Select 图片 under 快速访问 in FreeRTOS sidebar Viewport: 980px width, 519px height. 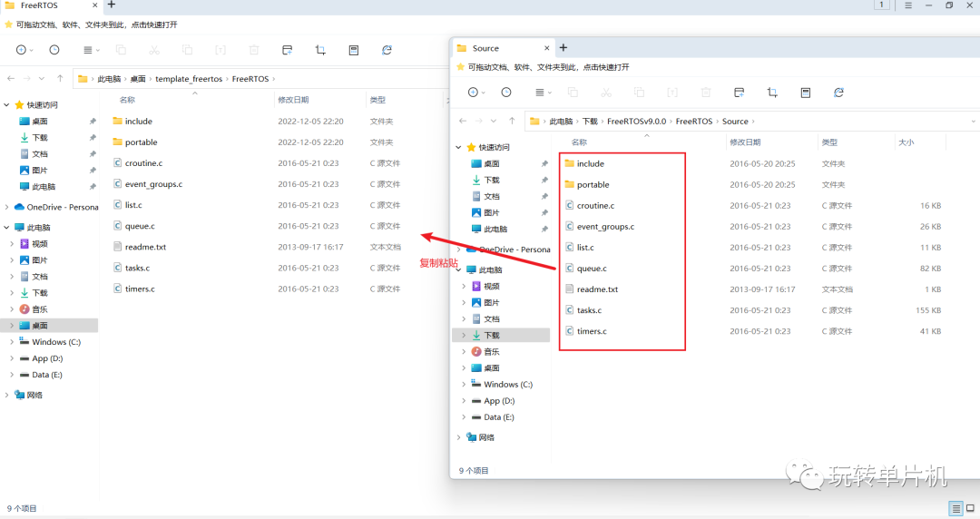tap(39, 170)
